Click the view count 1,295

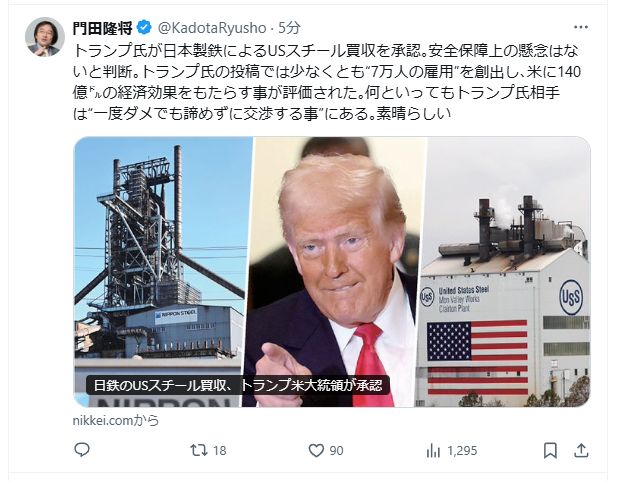tap(462, 451)
